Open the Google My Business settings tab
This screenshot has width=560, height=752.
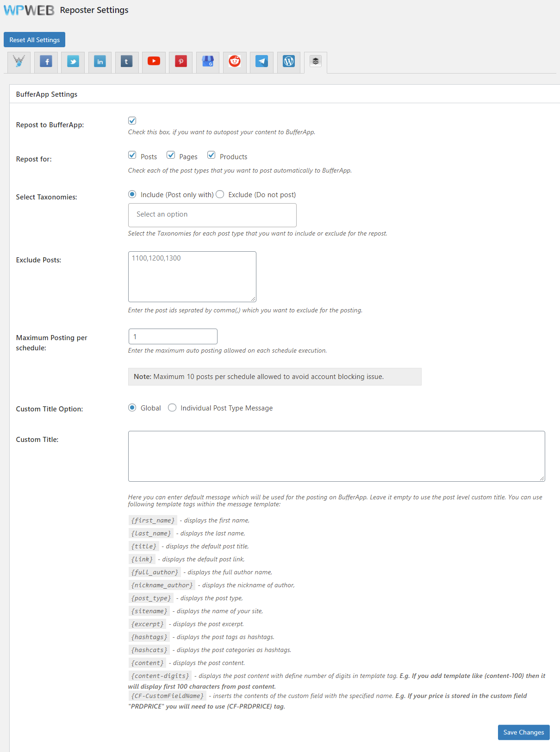pyautogui.click(x=207, y=62)
